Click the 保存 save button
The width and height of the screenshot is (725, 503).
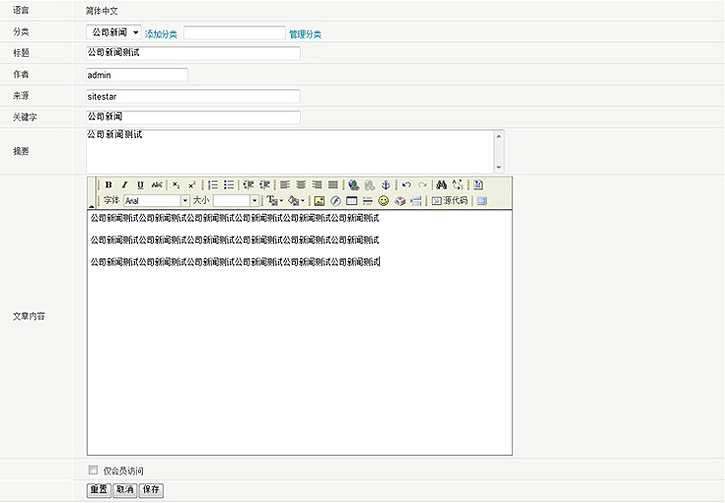pyautogui.click(x=151, y=490)
